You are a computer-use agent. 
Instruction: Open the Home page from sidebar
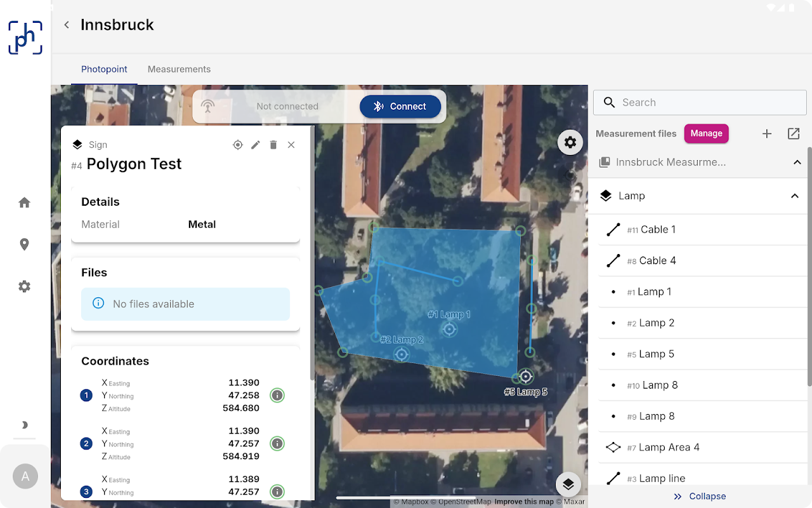coord(25,203)
